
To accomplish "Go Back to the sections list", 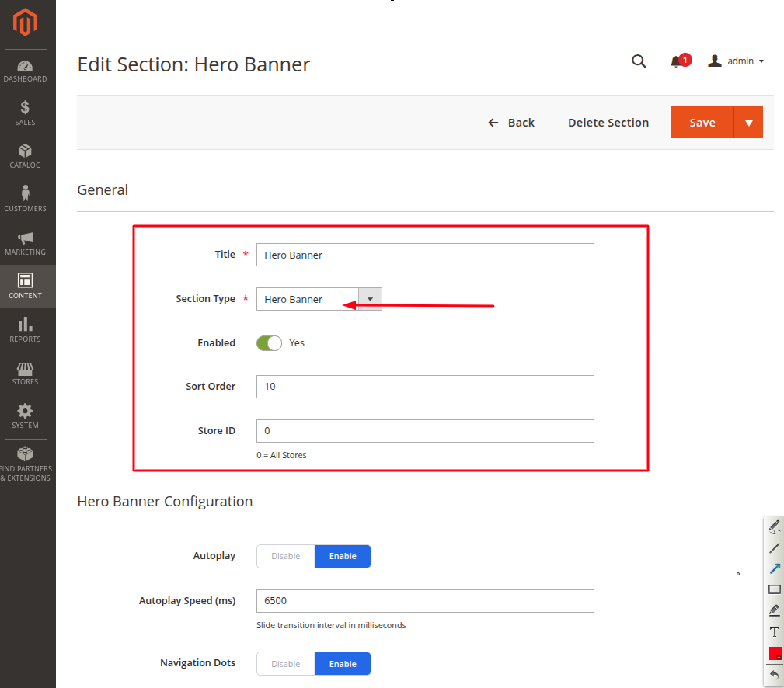I will (511, 123).
